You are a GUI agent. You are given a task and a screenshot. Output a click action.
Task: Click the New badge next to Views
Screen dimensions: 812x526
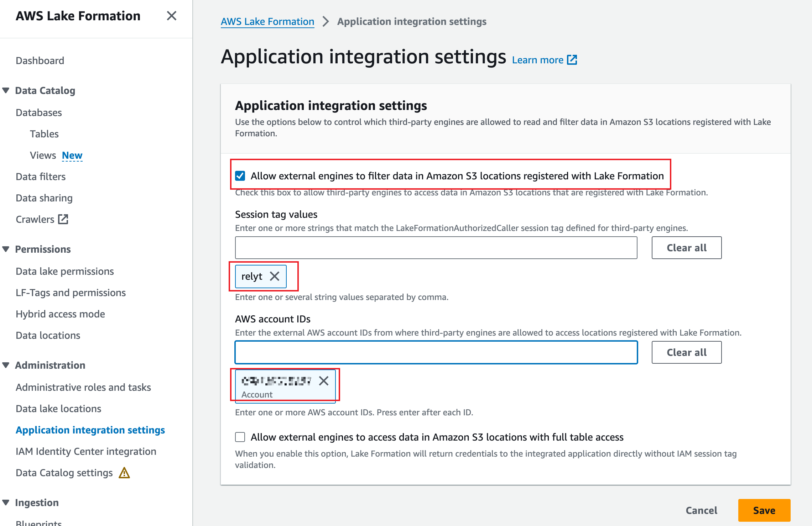pos(72,155)
